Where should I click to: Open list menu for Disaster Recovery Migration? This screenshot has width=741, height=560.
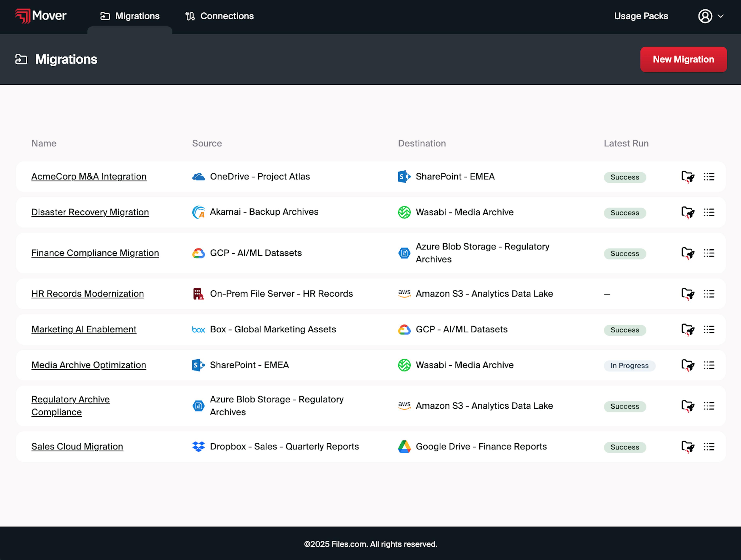709,212
